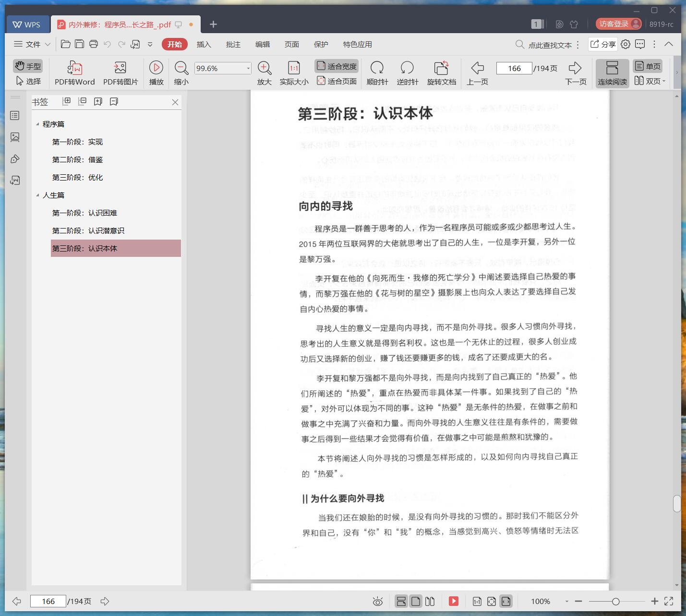Toggle continuous view icon in the status bar
This screenshot has width=686, height=616.
(x=401, y=601)
